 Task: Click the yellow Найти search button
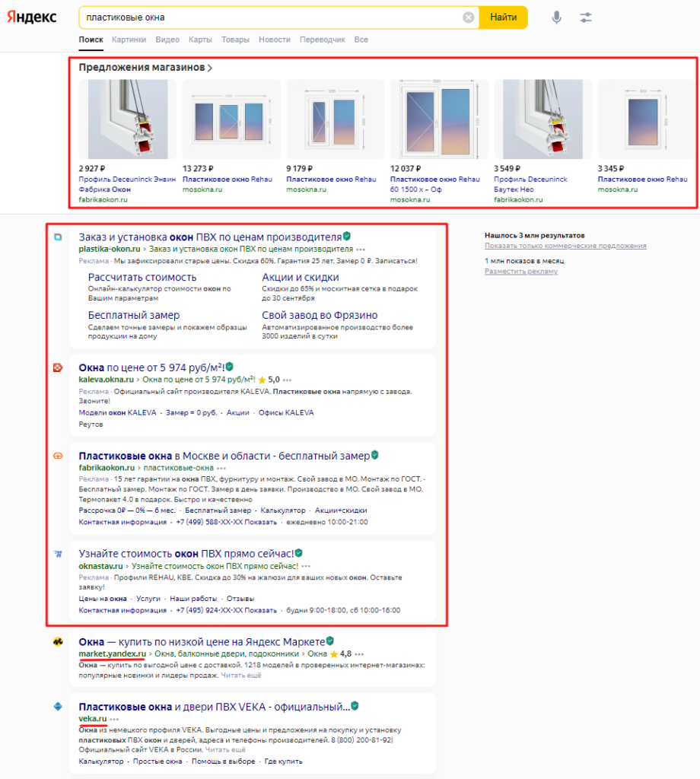[503, 17]
